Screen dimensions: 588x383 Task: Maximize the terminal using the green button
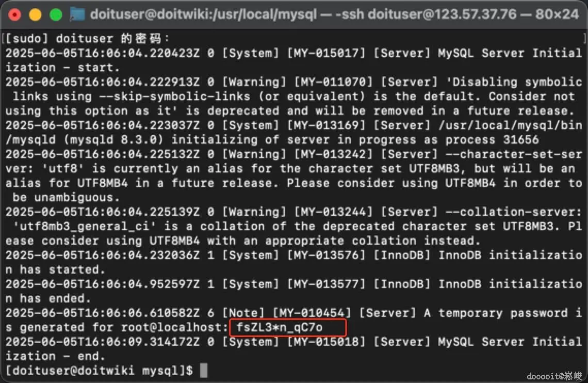click(55, 14)
